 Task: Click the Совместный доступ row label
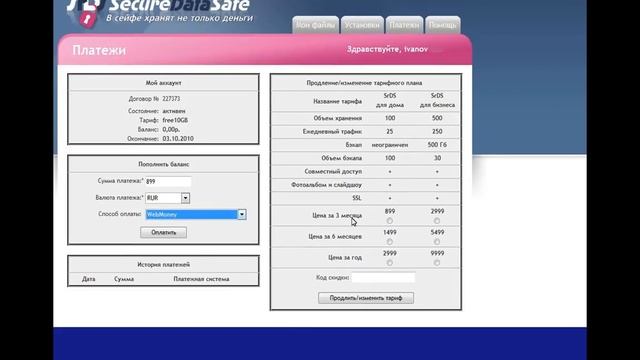pyautogui.click(x=333, y=171)
